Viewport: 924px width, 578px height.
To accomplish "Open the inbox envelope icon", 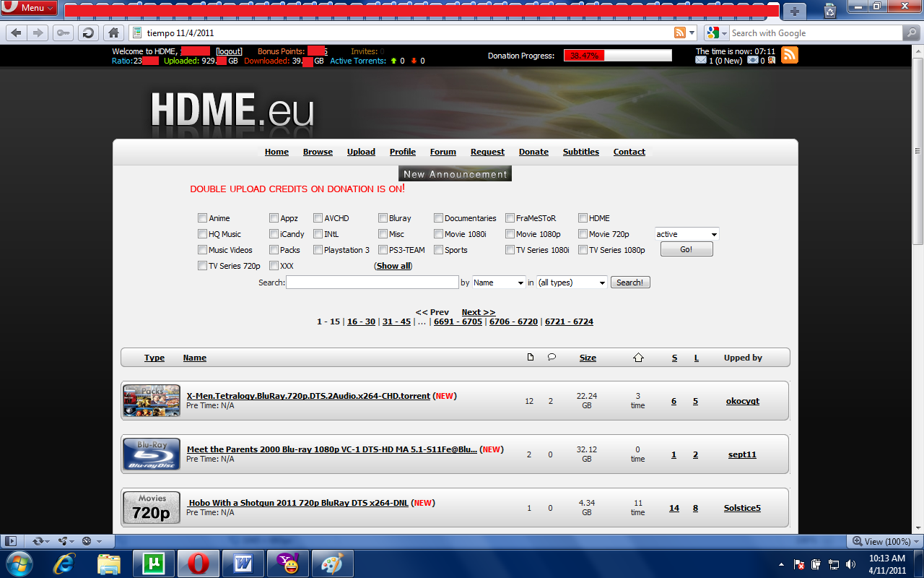I will pos(700,61).
